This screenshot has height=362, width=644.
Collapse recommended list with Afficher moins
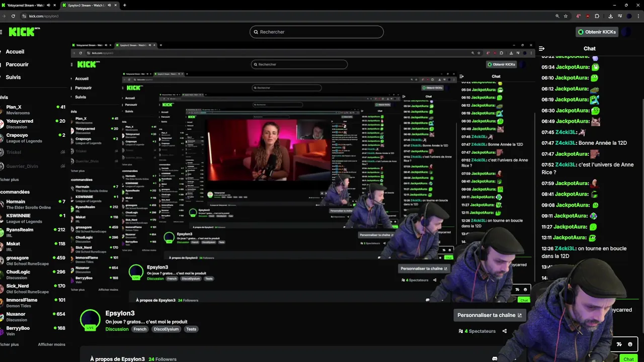click(x=52, y=344)
